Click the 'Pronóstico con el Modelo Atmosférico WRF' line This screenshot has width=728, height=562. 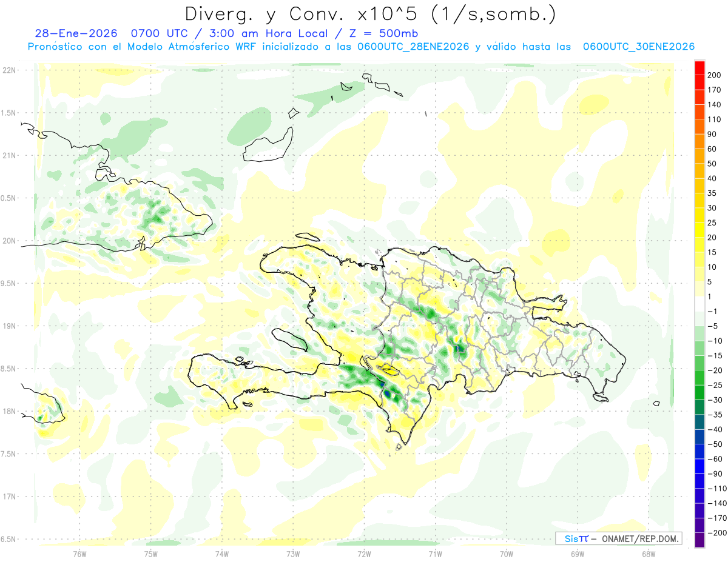[x=143, y=47]
